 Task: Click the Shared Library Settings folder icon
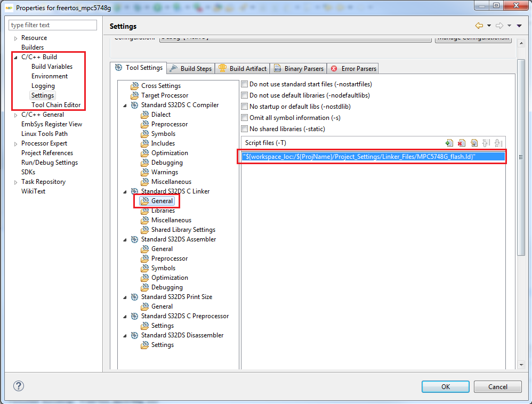[145, 230]
